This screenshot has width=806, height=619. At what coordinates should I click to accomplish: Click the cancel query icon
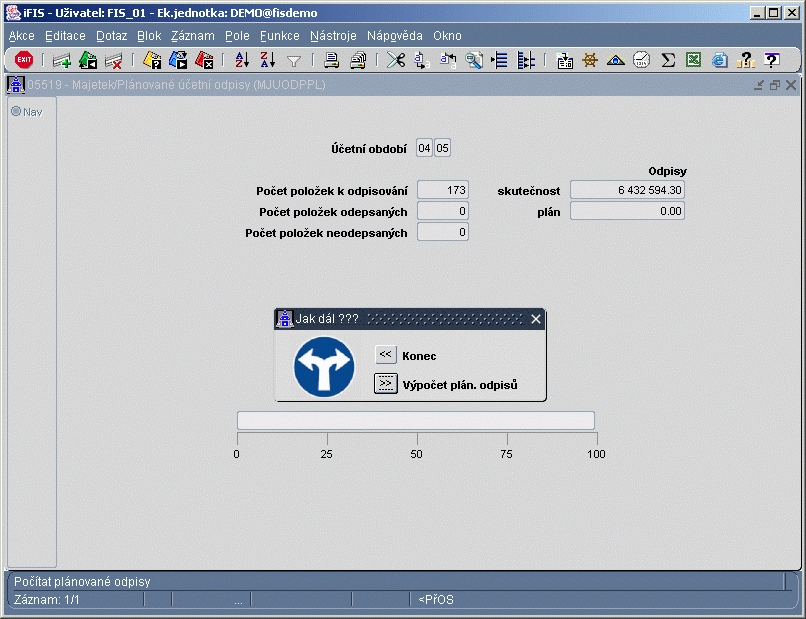[204, 61]
